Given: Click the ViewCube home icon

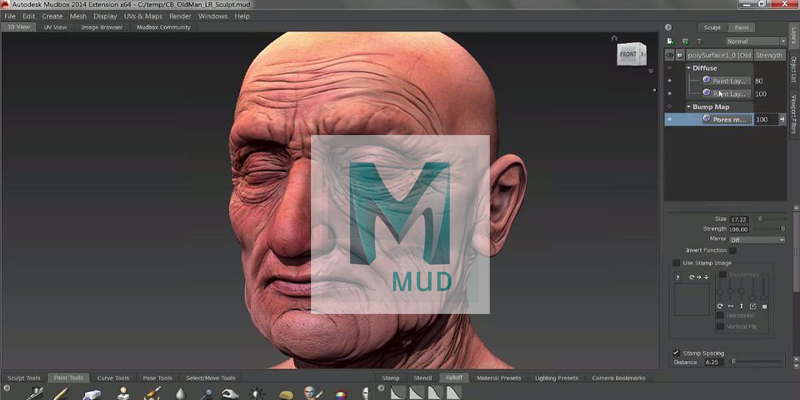Looking at the screenshot, I should (x=614, y=38).
